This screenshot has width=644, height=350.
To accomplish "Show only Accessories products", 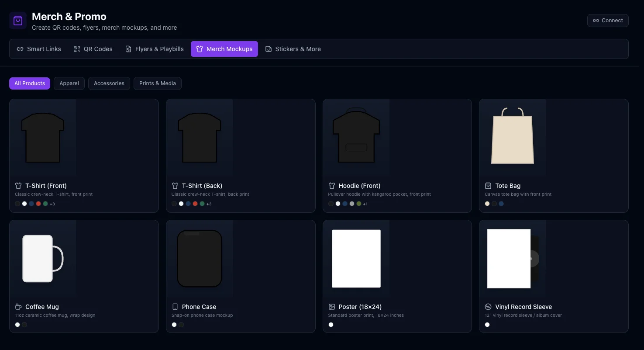I will click(x=109, y=83).
